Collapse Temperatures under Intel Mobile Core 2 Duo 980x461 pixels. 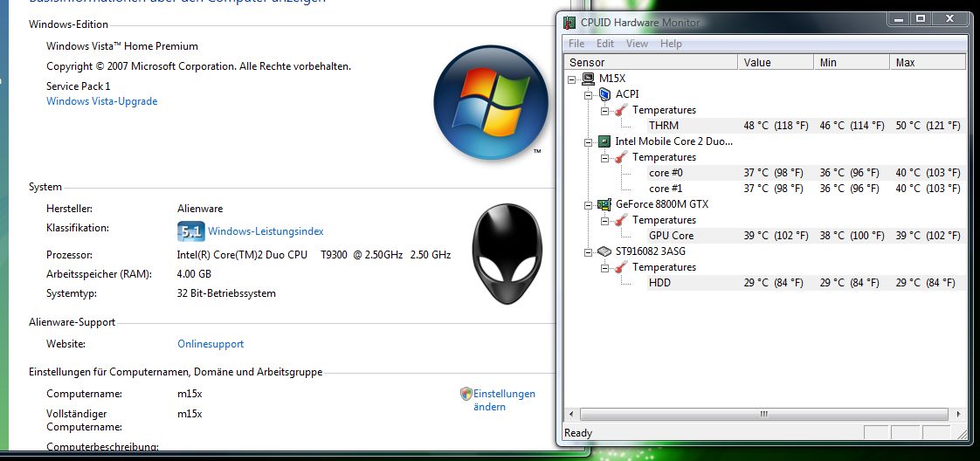[x=604, y=158]
